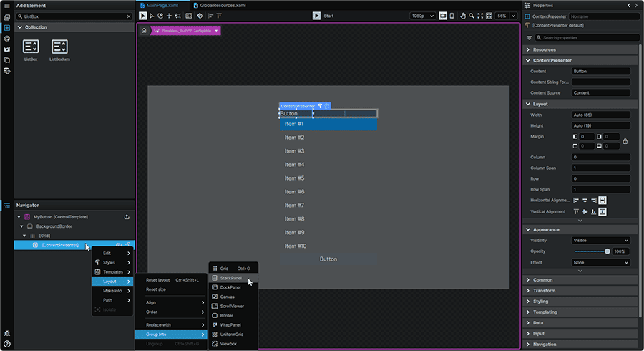The width and height of the screenshot is (644, 351).
Task: Choose WrapPanel in Group Into submenu
Action: coord(233,324)
